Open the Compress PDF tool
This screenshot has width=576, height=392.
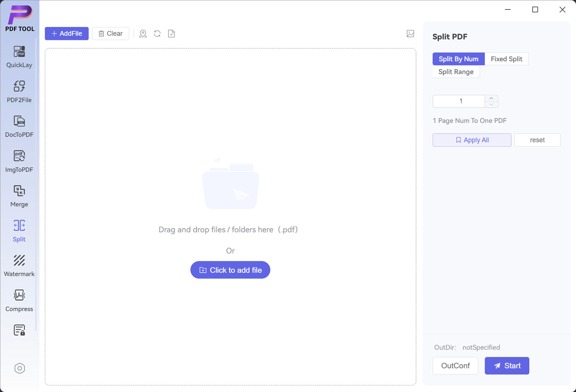tap(19, 301)
